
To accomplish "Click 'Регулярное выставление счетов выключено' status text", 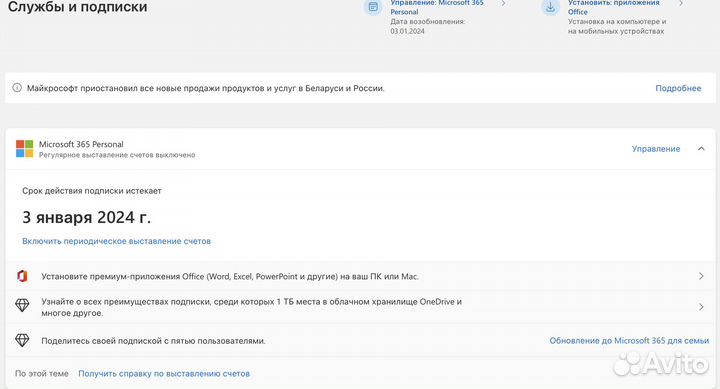I will [117, 155].
